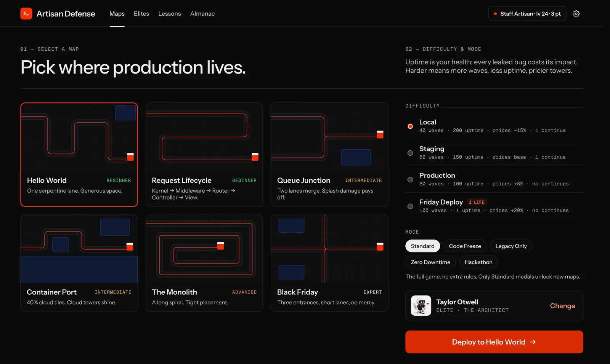Click the INTERMEDIATE tag on Queue Junction
The image size is (610, 364).
coord(363,180)
